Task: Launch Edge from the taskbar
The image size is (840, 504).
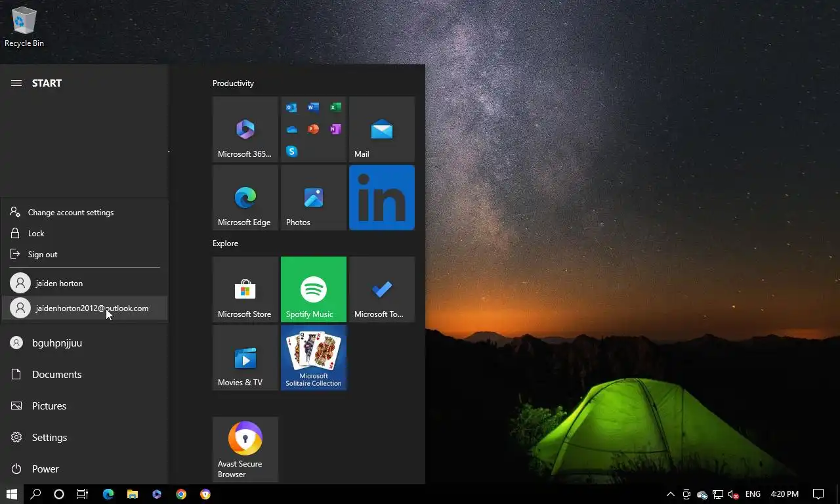Action: tap(108, 494)
